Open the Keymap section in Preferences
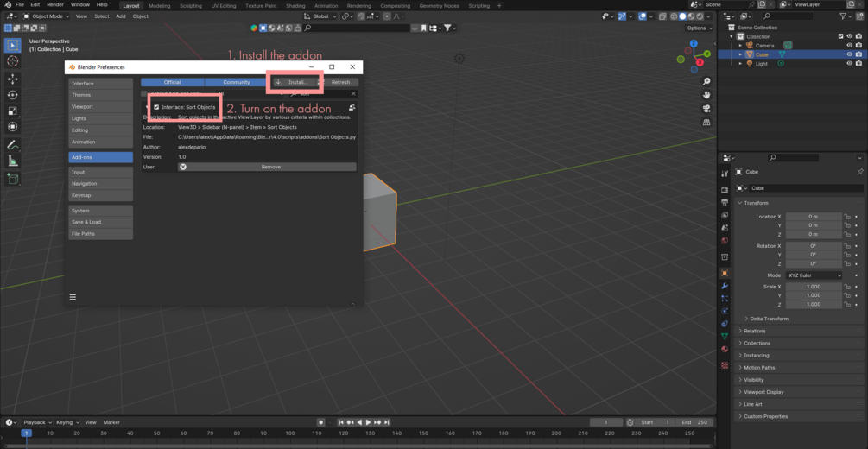 pyautogui.click(x=101, y=195)
